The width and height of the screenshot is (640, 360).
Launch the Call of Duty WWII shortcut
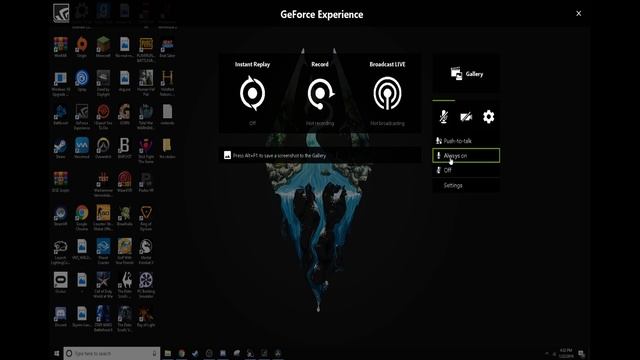(x=103, y=285)
